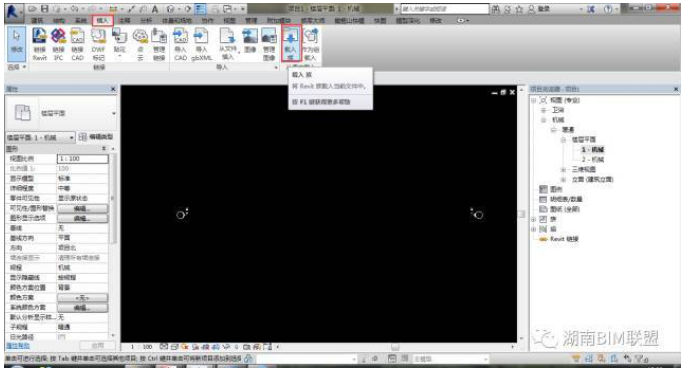Viewport: 687px width, 372px height.
Task: Click the search keyword input box
Action: 444,9
